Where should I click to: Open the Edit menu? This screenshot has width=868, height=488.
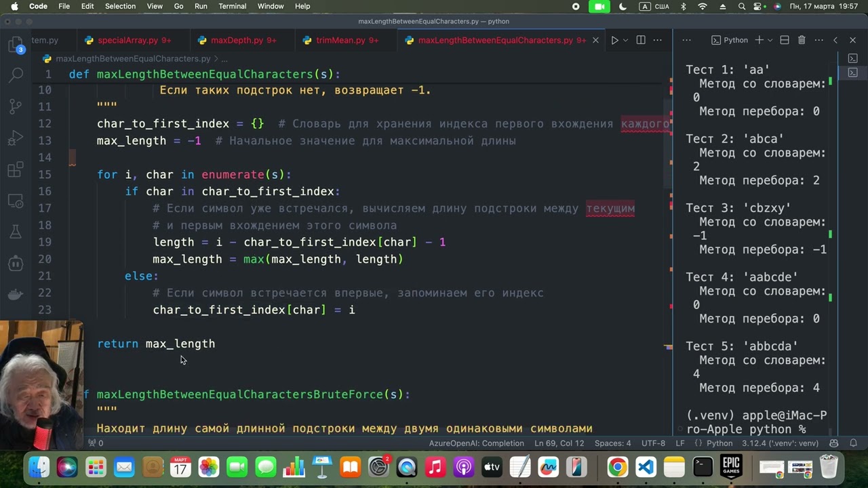coord(87,6)
